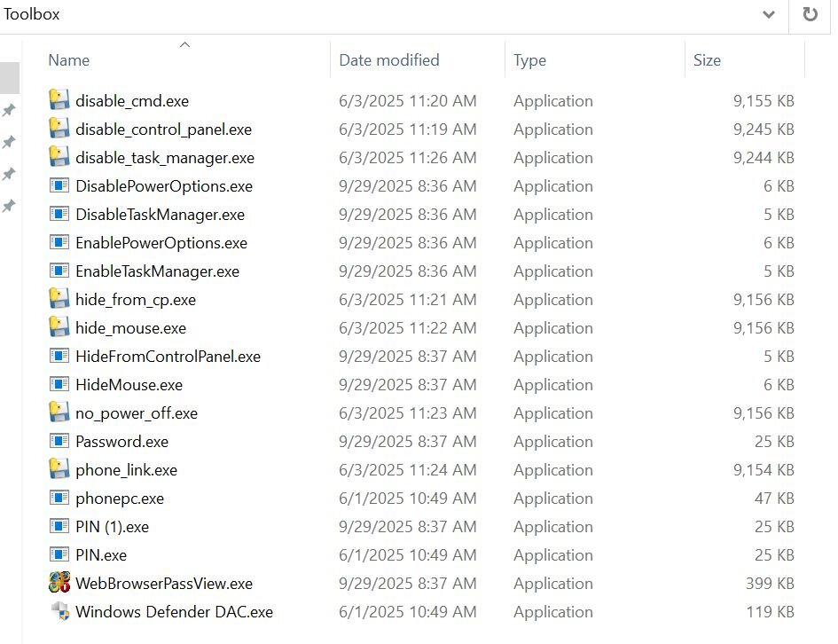Click the Windows Defender DAC.exe shield icon
This screenshot has width=838, height=644.
[59, 611]
